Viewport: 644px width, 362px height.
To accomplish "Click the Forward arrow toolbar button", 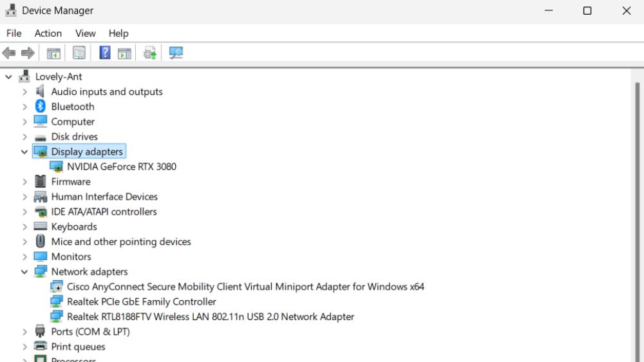I will click(28, 53).
